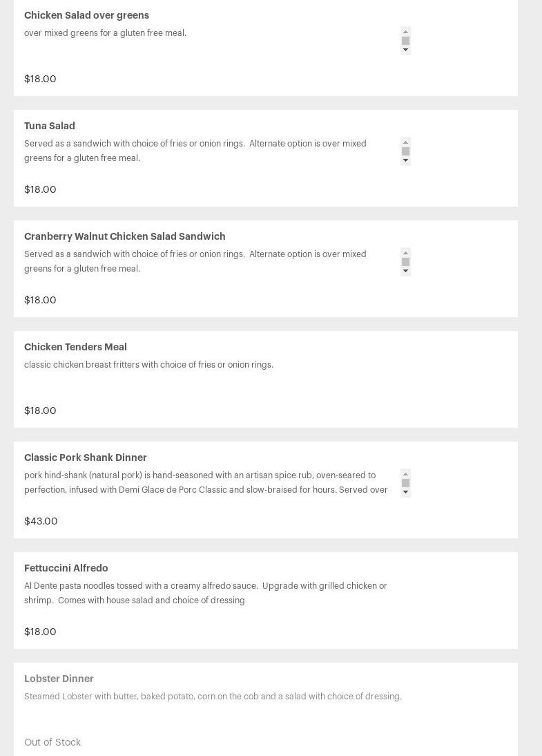Click the Tuna Salad description scrollbar thumb
This screenshot has height=756, width=542.
(x=405, y=151)
